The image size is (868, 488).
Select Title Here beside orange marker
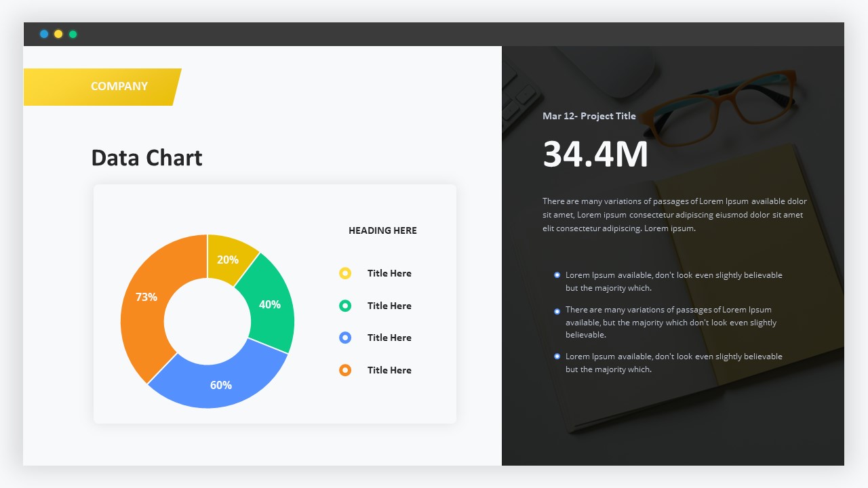click(389, 370)
